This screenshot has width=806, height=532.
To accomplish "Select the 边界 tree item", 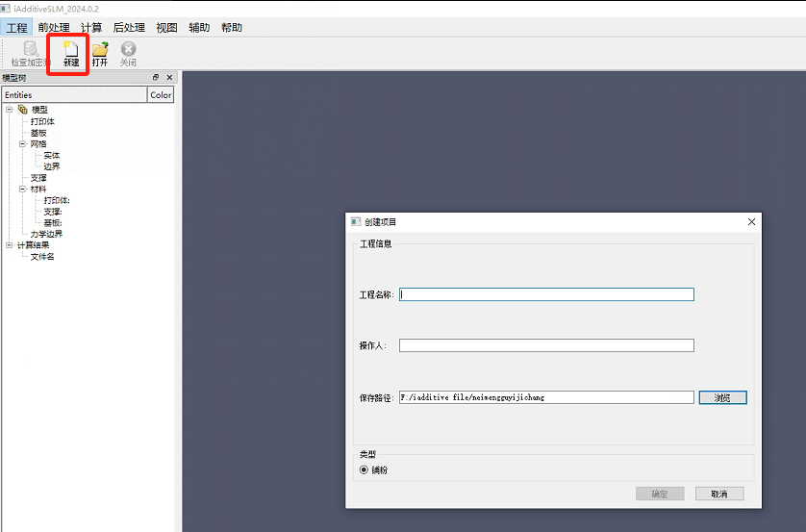I will pyautogui.click(x=51, y=166).
